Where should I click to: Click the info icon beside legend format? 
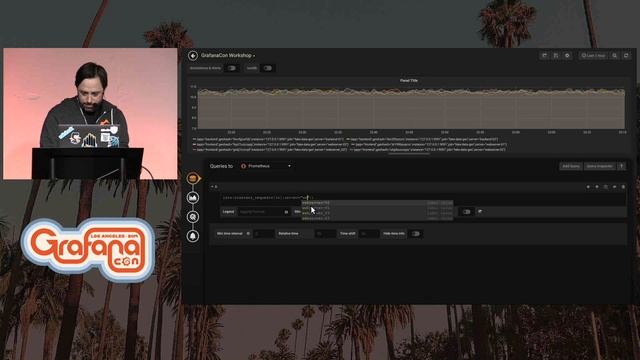pyautogui.click(x=287, y=212)
